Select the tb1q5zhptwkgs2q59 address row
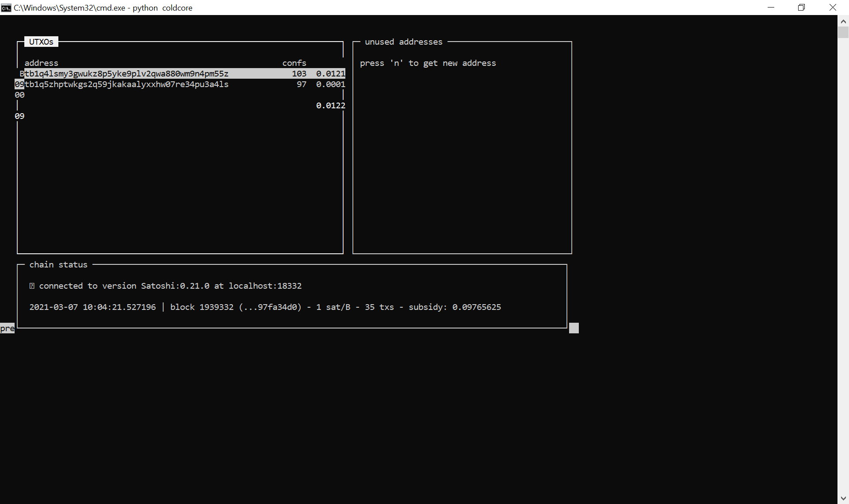This screenshot has width=849, height=504. click(x=126, y=84)
